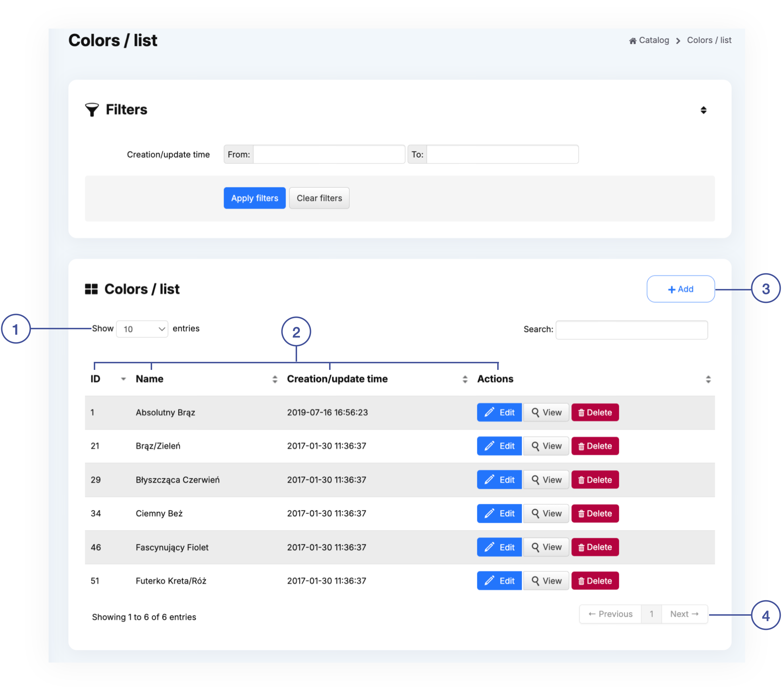784x688 pixels.
Task: Click the Clear filters button
Action: pos(319,198)
